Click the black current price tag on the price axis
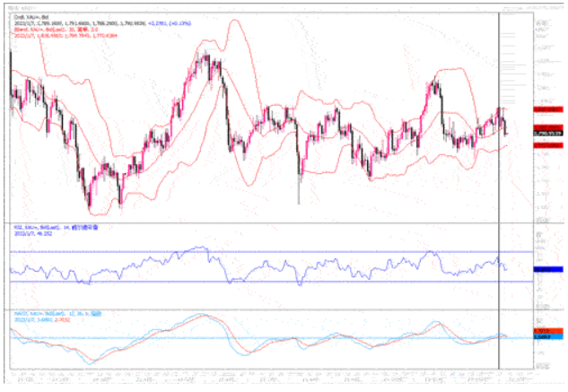Screen dimensions: 568x392 [x=546, y=132]
